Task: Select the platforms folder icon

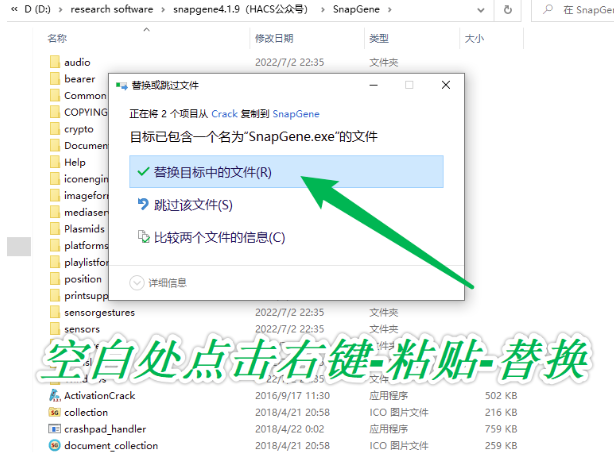Action: 55,245
